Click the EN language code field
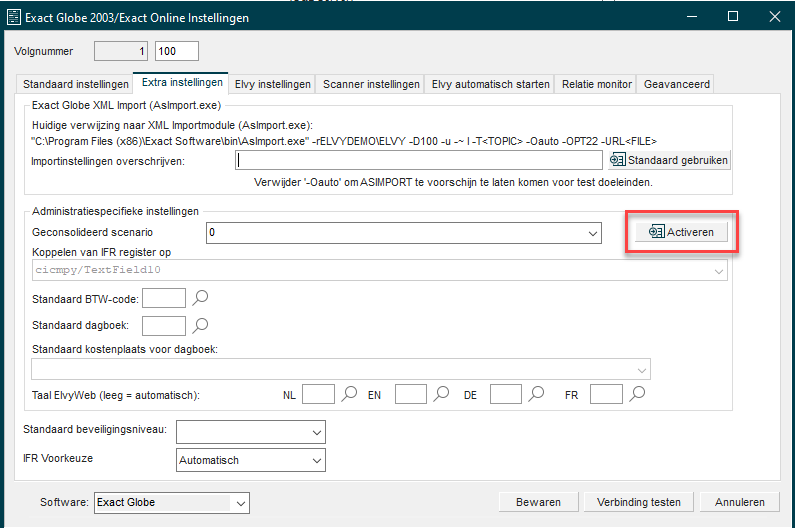795x528 pixels. (411, 394)
